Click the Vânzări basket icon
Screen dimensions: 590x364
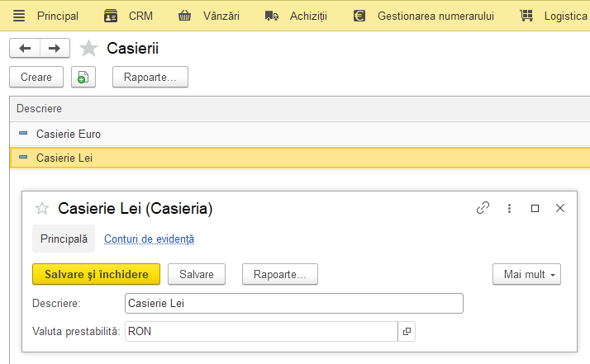(184, 16)
